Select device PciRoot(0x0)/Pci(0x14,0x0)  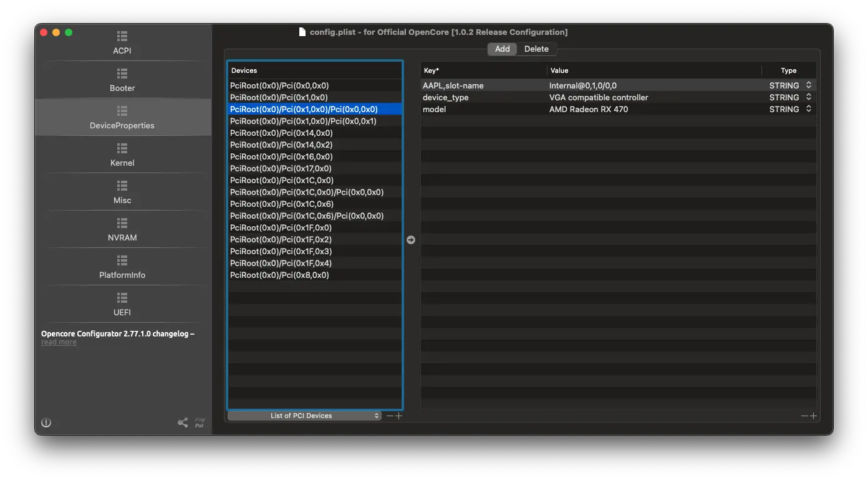pyautogui.click(x=315, y=133)
